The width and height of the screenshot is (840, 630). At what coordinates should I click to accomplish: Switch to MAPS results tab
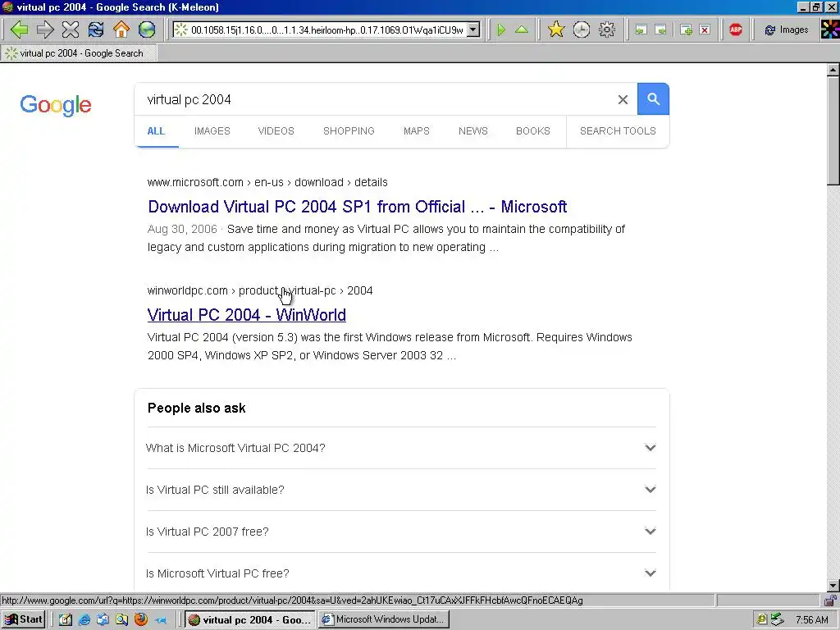(416, 131)
